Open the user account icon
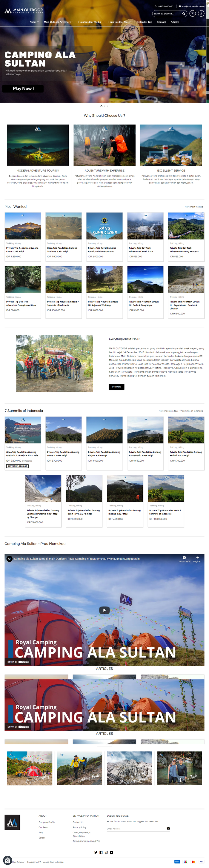209x868 pixels. point(201,13)
